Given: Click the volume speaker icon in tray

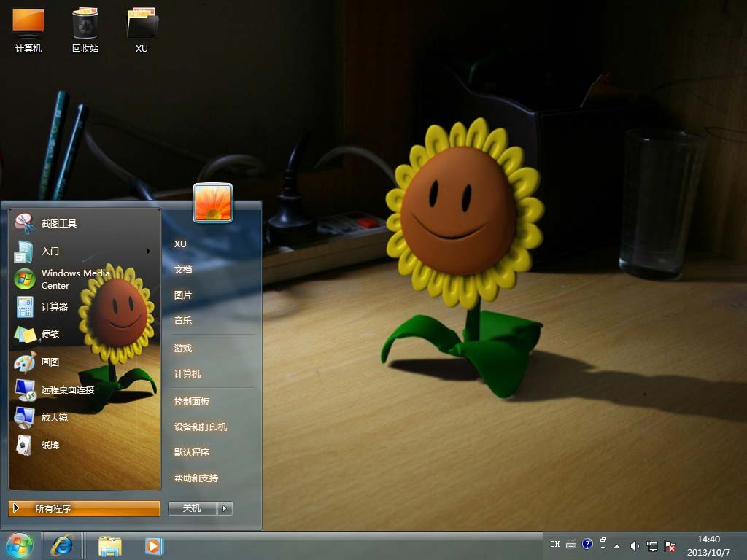Looking at the screenshot, I should (635, 545).
